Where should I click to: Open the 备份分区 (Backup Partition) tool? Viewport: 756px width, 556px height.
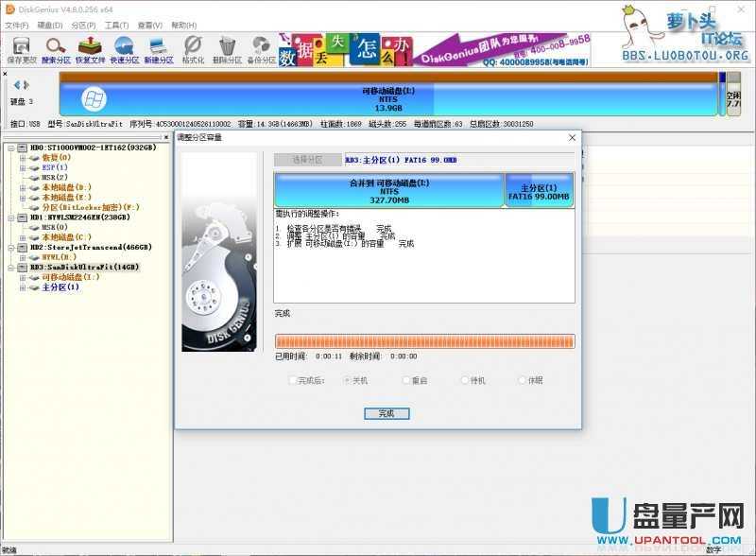(261, 48)
